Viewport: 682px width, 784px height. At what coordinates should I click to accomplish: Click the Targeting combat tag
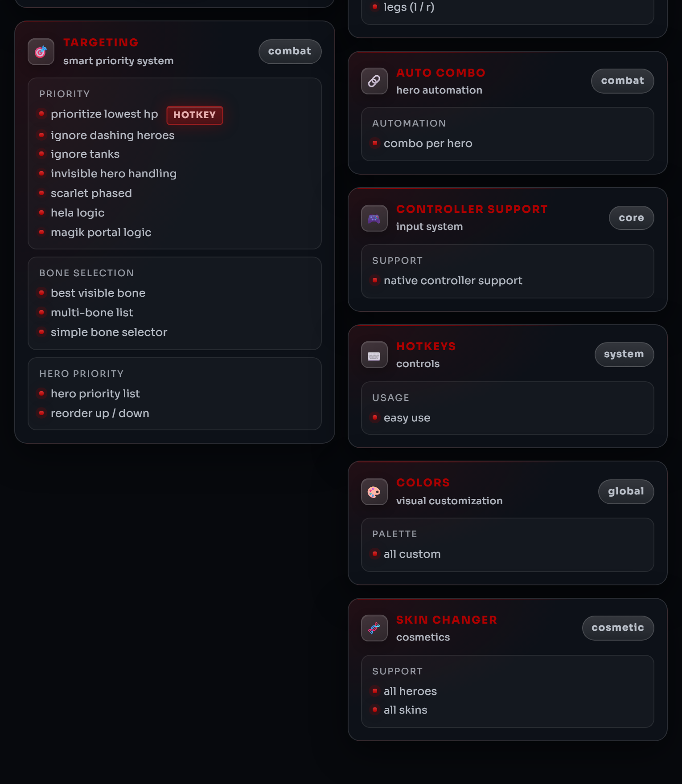(290, 52)
